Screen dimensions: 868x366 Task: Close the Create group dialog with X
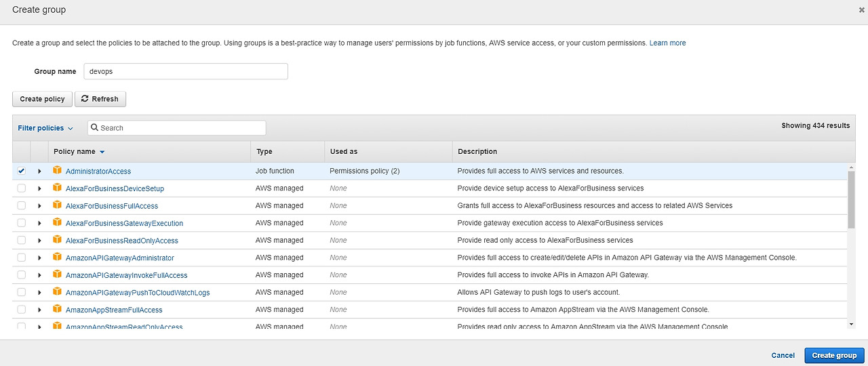point(862,10)
